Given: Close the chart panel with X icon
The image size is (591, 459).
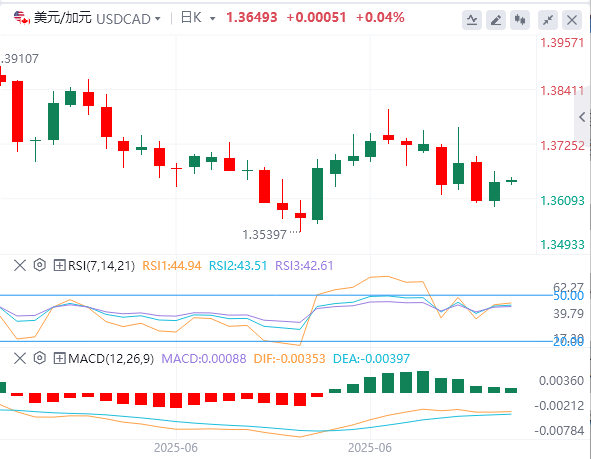Looking at the screenshot, I should (x=572, y=20).
